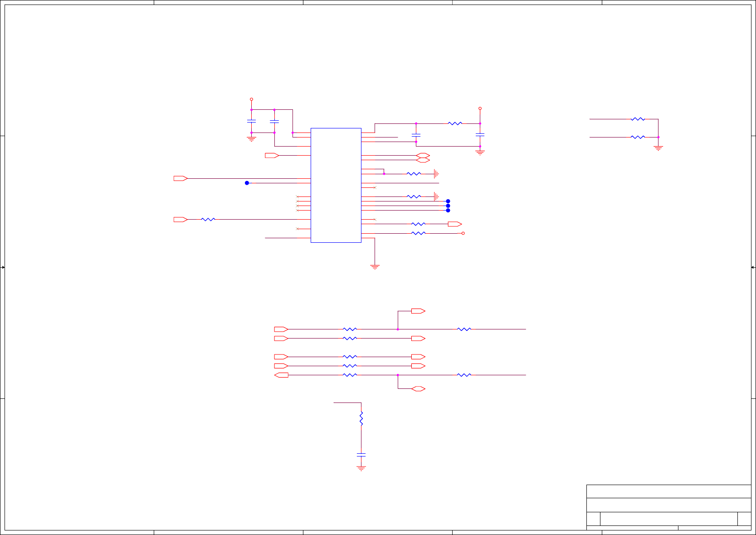Select the vertical resistor near the bottom
756x535 pixels.
pyautogui.click(x=361, y=418)
